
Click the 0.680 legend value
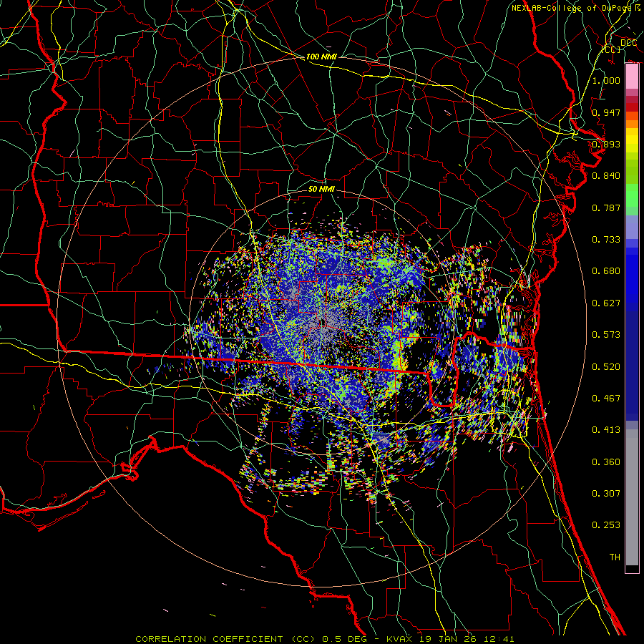coord(606,271)
